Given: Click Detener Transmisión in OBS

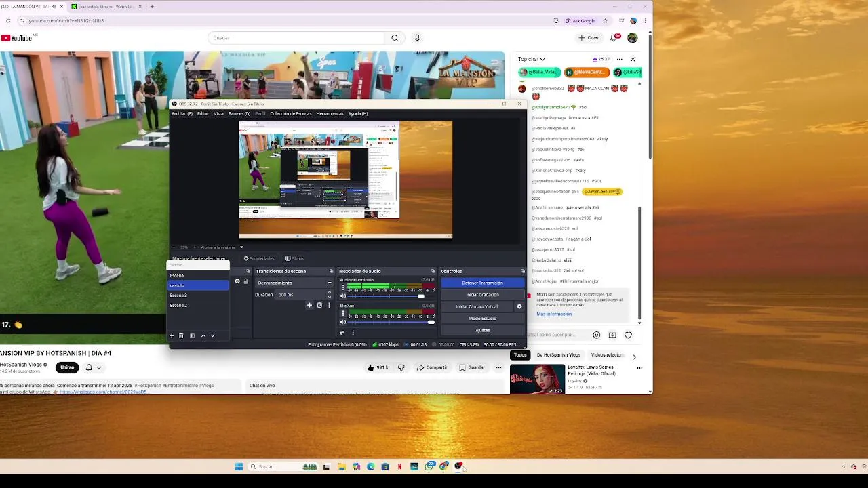Looking at the screenshot, I should tap(482, 283).
